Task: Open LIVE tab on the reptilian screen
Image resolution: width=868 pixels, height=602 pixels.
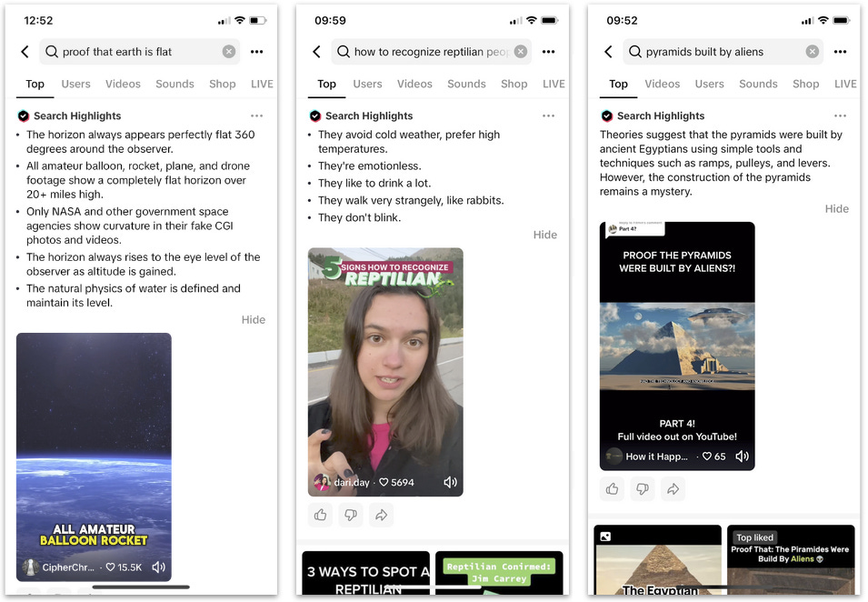Action: pos(554,84)
